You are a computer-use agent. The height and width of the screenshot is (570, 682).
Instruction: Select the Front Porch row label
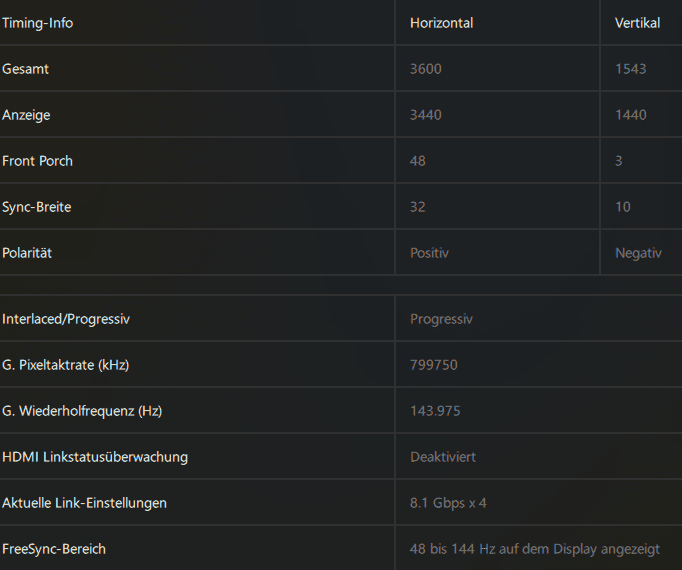click(x=38, y=161)
